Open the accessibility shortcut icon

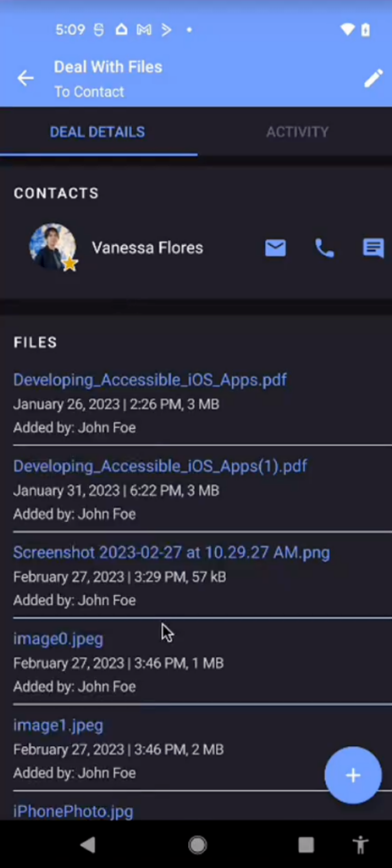[x=361, y=844]
